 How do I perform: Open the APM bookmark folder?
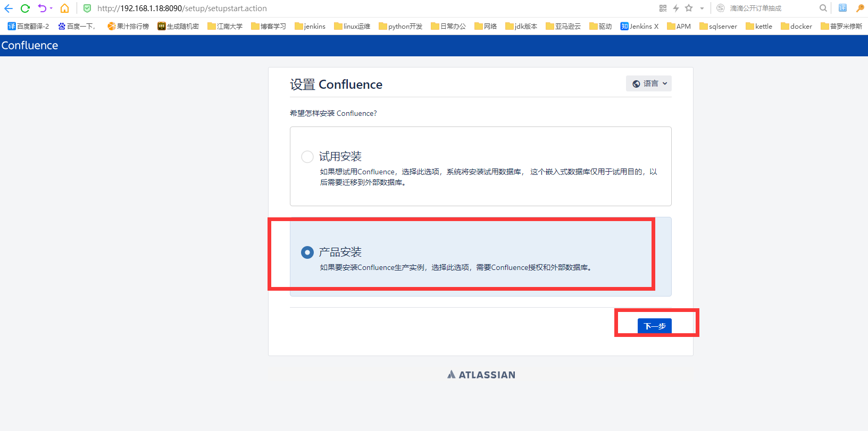[679, 26]
